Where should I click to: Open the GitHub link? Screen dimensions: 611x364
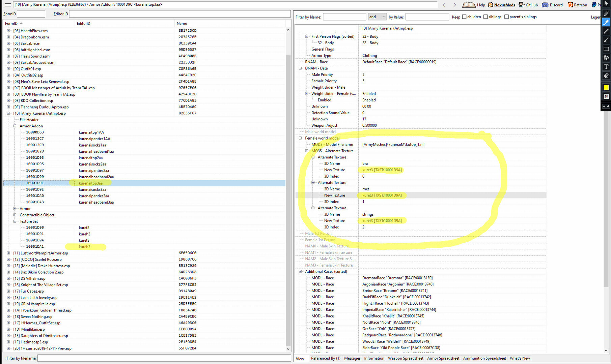(528, 5)
